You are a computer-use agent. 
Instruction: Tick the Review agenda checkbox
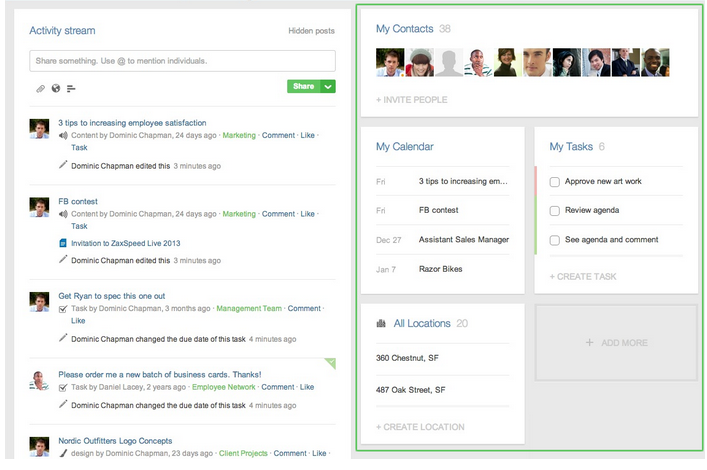point(555,211)
